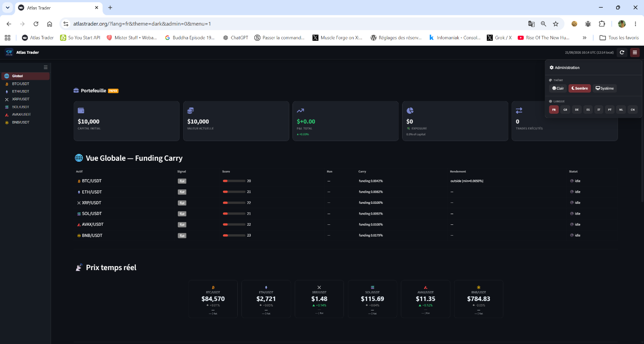Screen dimensions: 644x344
Task: Click the PAPER badge next to Portefeuille
Action: coord(113,91)
